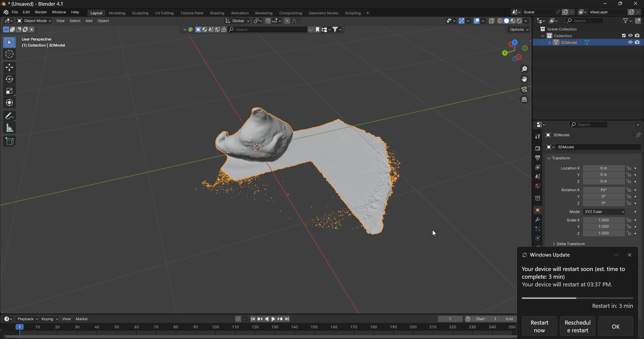Click the new collection icon in outliner
The height and width of the screenshot is (339, 644).
638,21
